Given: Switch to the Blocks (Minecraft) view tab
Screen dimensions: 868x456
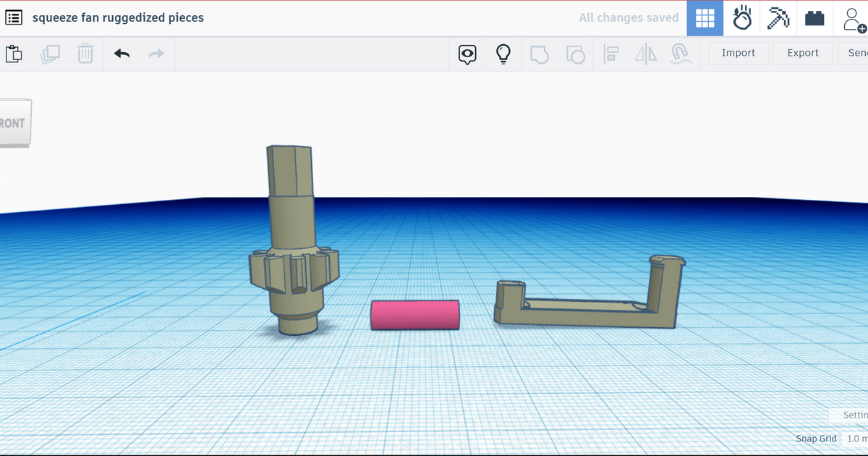Looking at the screenshot, I should pyautogui.click(x=778, y=17).
